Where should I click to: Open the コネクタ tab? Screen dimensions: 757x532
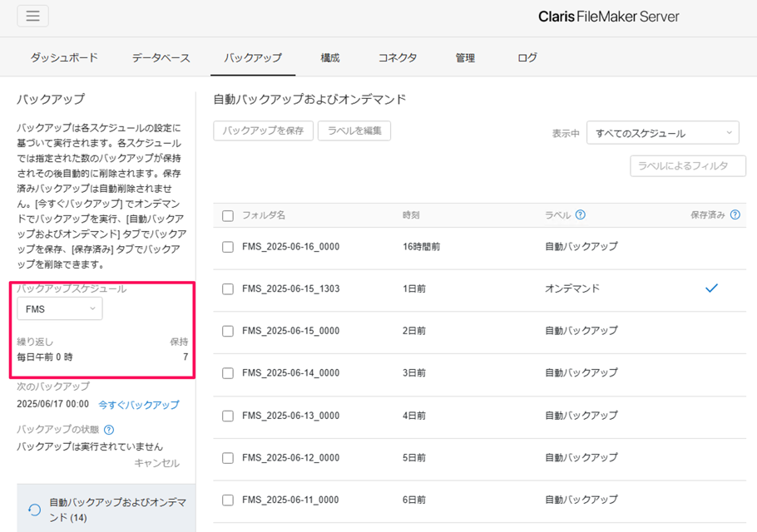[x=398, y=57]
